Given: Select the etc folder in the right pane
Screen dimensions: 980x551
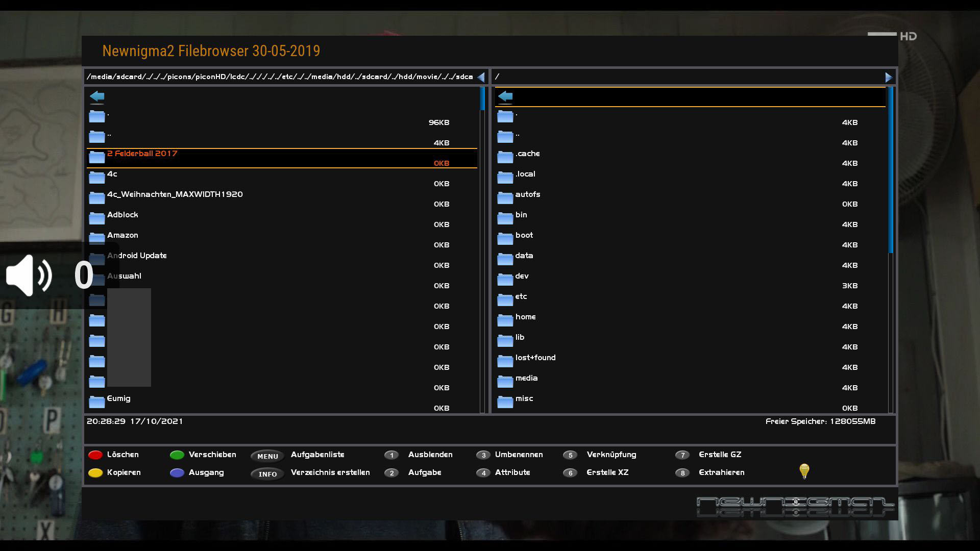Looking at the screenshot, I should click(x=521, y=296).
